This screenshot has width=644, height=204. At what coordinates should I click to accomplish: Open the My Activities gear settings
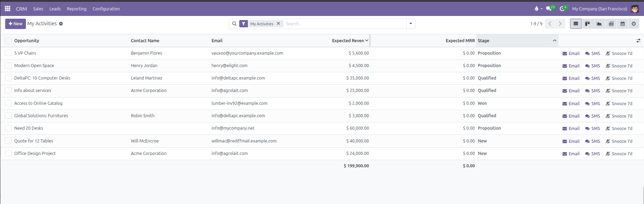[61, 24]
